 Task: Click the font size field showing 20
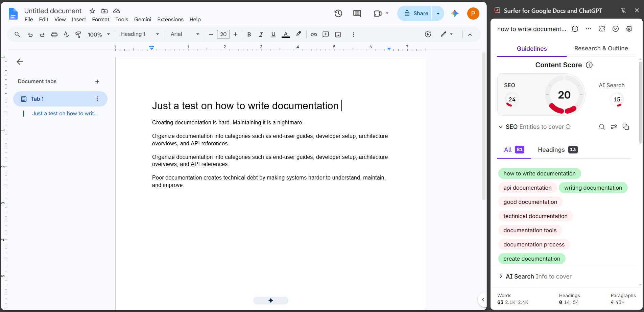223,34
